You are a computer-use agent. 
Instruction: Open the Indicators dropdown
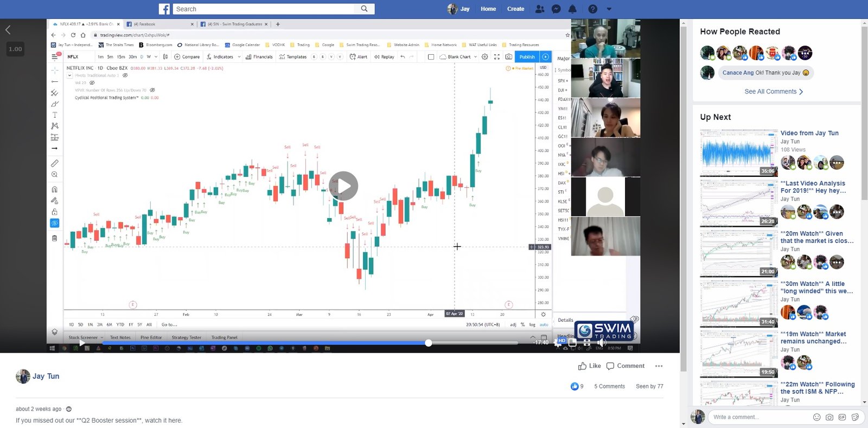(224, 57)
